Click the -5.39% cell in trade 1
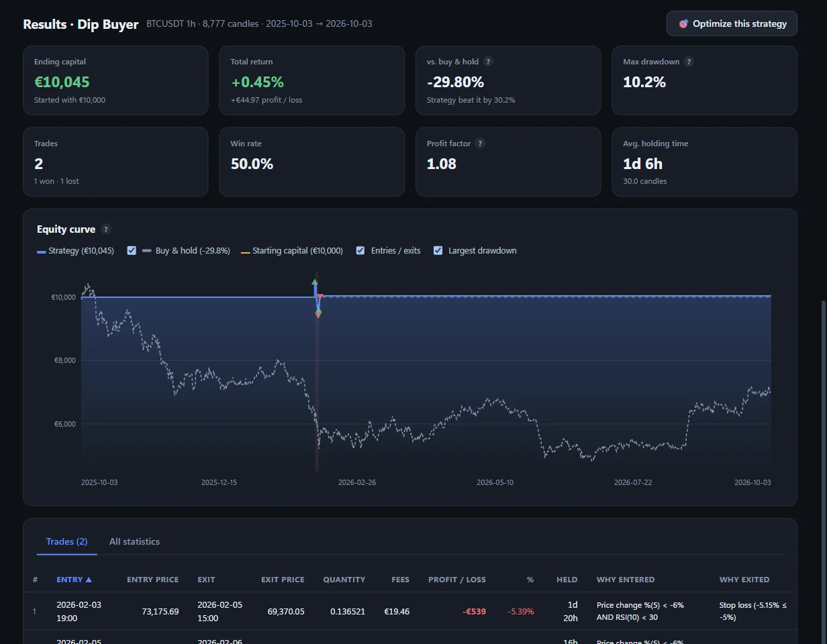Viewport: 827px width, 644px height. coord(521,611)
